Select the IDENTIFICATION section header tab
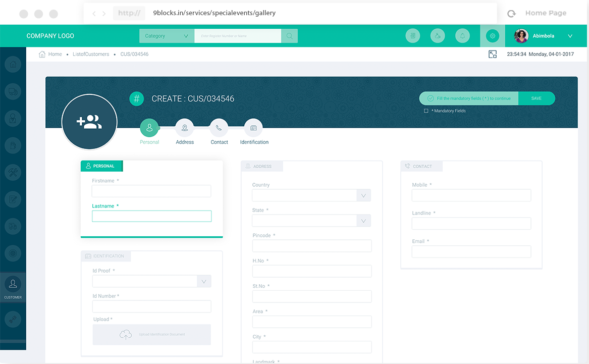 pyautogui.click(x=106, y=256)
